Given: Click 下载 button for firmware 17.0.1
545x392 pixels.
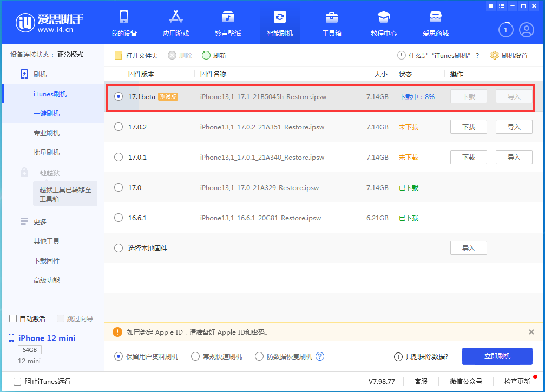Looking at the screenshot, I should tap(469, 157).
